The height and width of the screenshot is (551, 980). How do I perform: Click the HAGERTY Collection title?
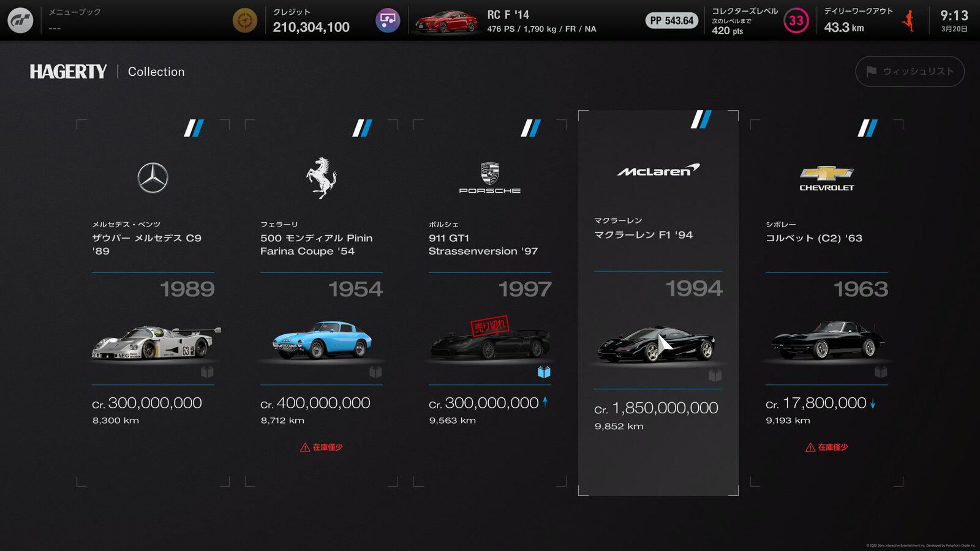pos(107,72)
